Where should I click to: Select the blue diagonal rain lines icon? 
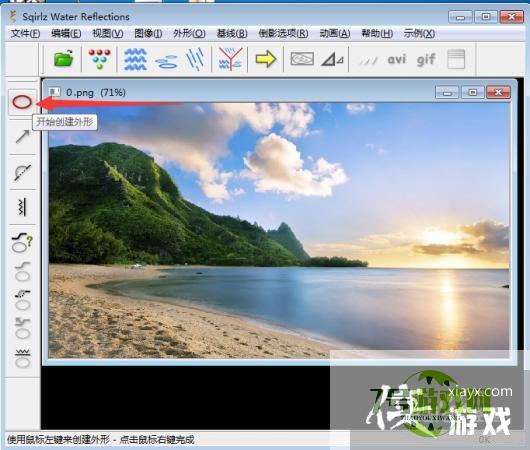point(195,59)
